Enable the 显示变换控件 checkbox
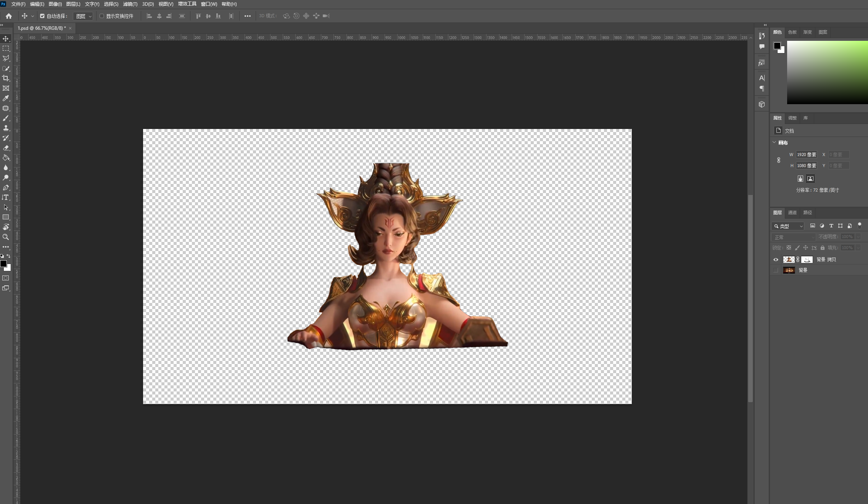Screen dimensions: 868x504 101,16
